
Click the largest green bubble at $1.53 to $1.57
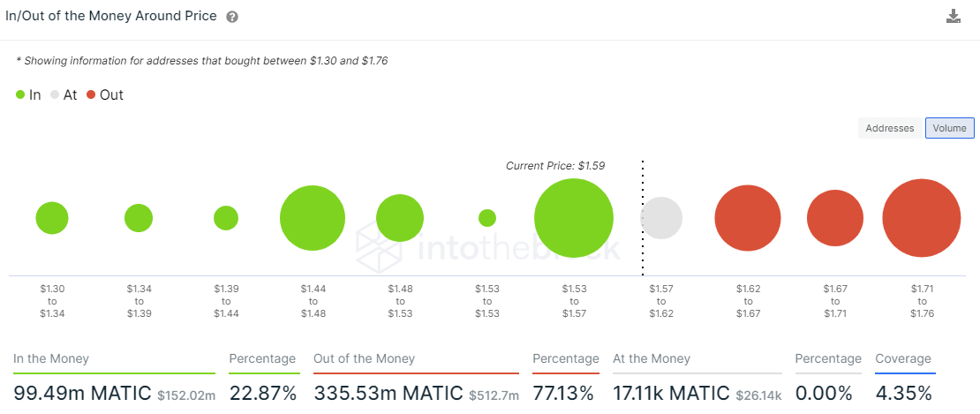coord(573,218)
